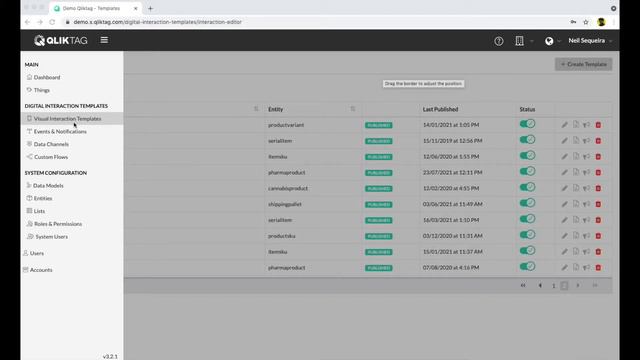Delete the shippingpallet template
The height and width of the screenshot is (360, 640).
(598, 204)
